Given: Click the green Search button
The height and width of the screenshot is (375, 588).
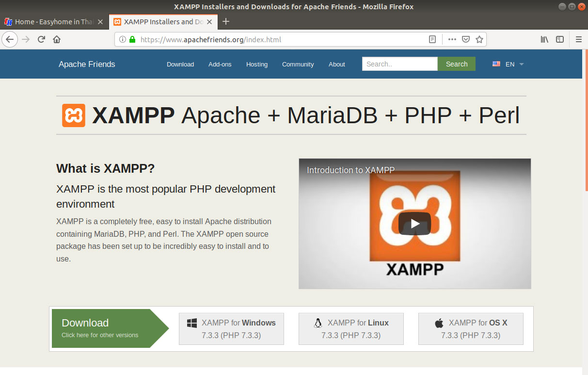Looking at the screenshot, I should (456, 64).
